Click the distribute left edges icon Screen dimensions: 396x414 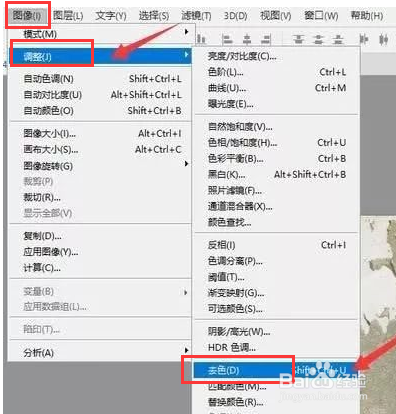point(364,39)
